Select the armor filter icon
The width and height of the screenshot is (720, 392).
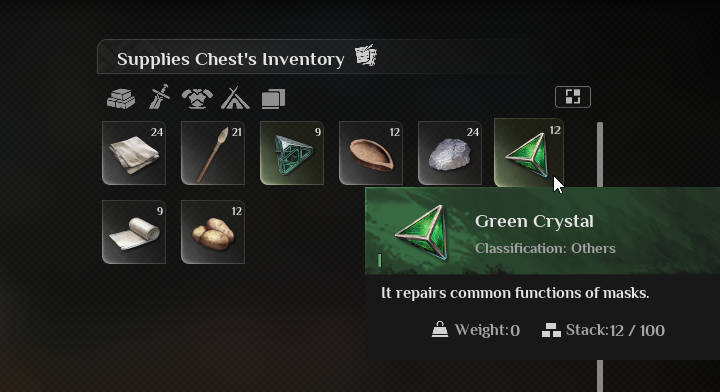tap(197, 98)
